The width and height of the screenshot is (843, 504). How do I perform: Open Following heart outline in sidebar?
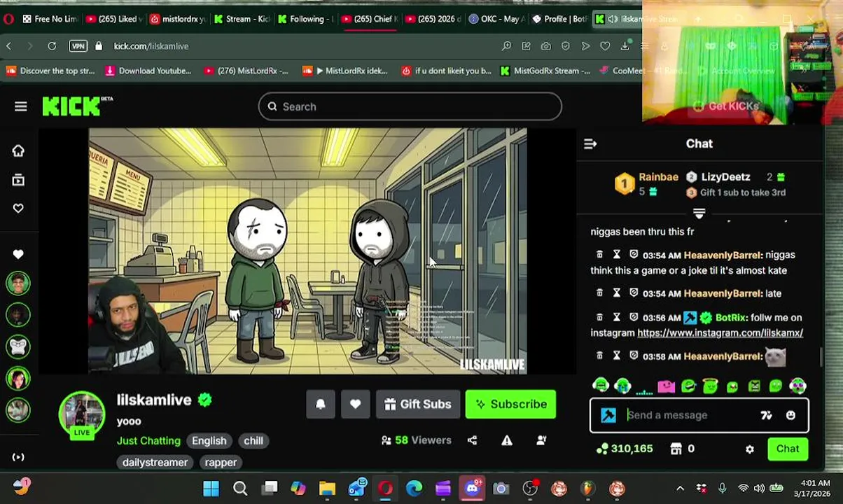tap(18, 208)
